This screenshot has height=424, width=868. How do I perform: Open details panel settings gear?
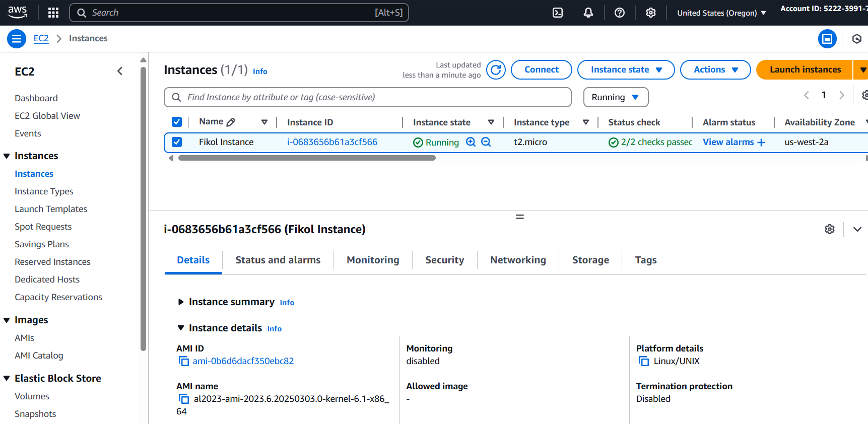coord(830,229)
